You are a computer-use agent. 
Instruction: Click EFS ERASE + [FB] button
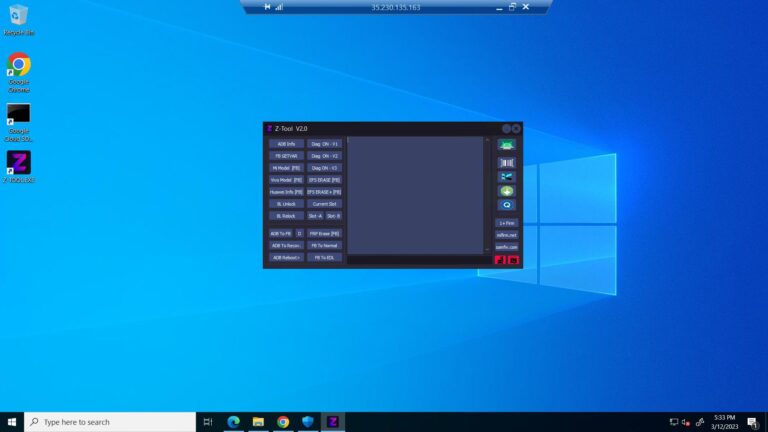pos(324,192)
